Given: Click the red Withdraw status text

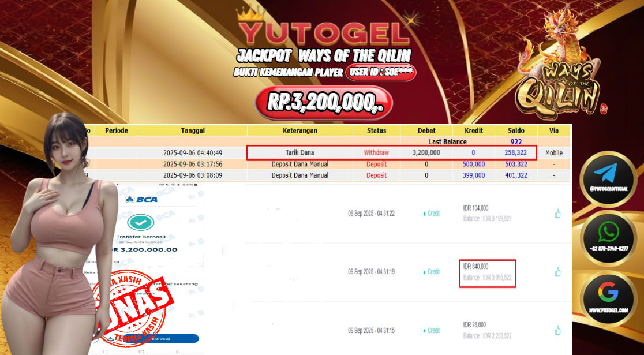Looking at the screenshot, I should pos(376,152).
